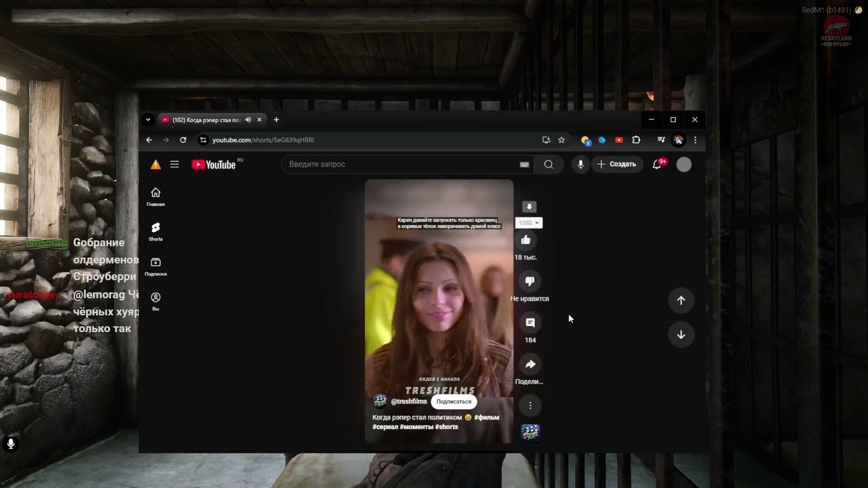Maximize the browser window
The image size is (868, 488).
[673, 120]
